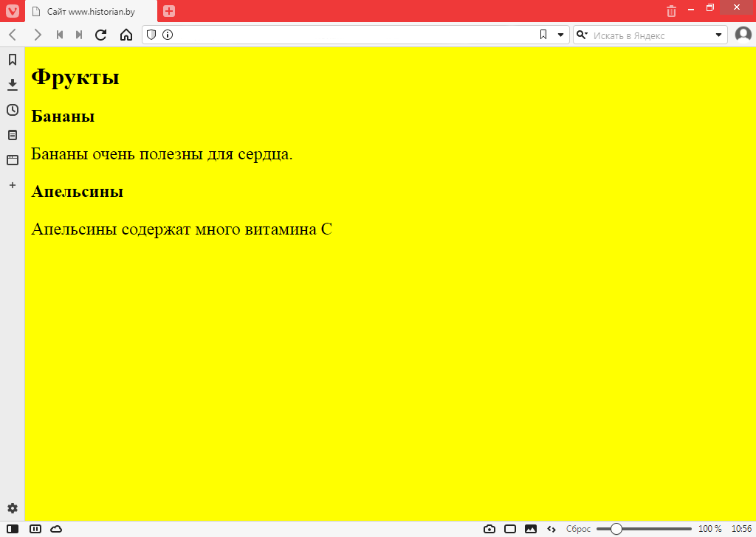This screenshot has width=756, height=537.
Task: Open the Vivaldi main menu
Action: [13, 11]
